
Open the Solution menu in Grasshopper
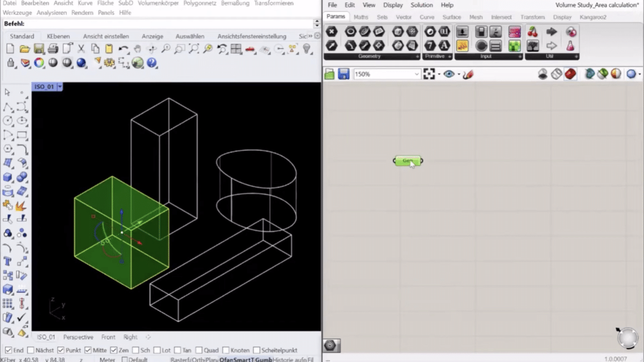tap(422, 5)
